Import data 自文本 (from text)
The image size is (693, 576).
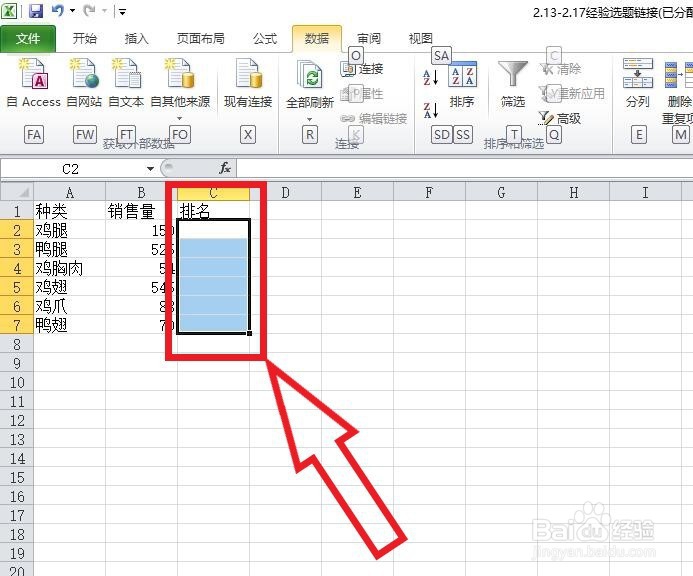(126, 84)
